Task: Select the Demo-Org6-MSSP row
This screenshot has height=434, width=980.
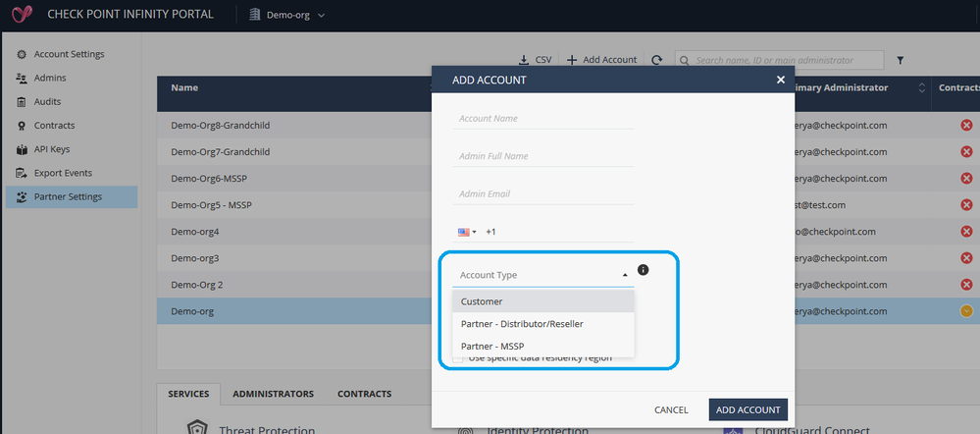Action: [294, 179]
